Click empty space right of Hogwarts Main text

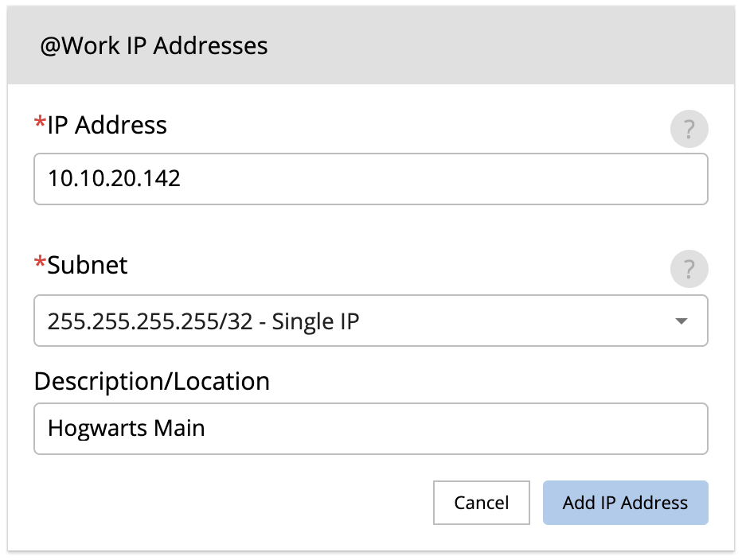455,429
